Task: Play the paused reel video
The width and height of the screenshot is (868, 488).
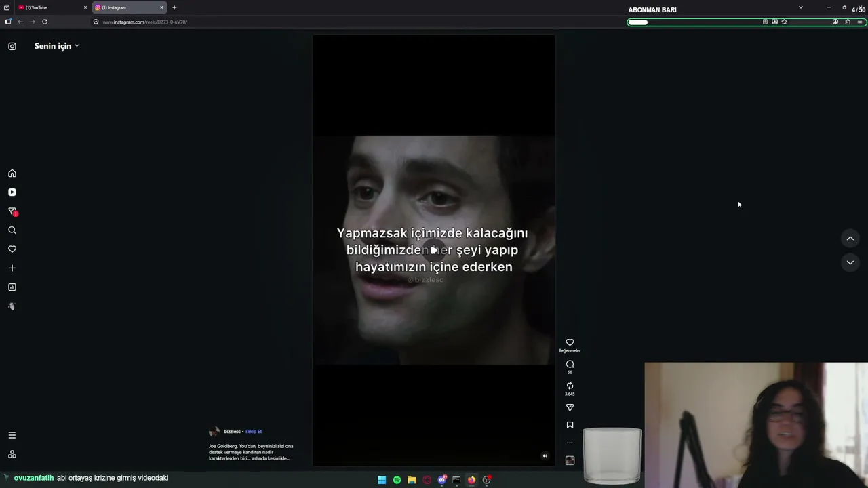Action: click(x=434, y=250)
